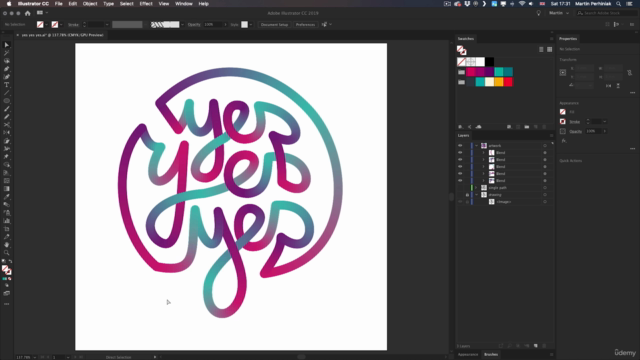640x360 pixels.
Task: Click the Home icon
Action: point(27,13)
